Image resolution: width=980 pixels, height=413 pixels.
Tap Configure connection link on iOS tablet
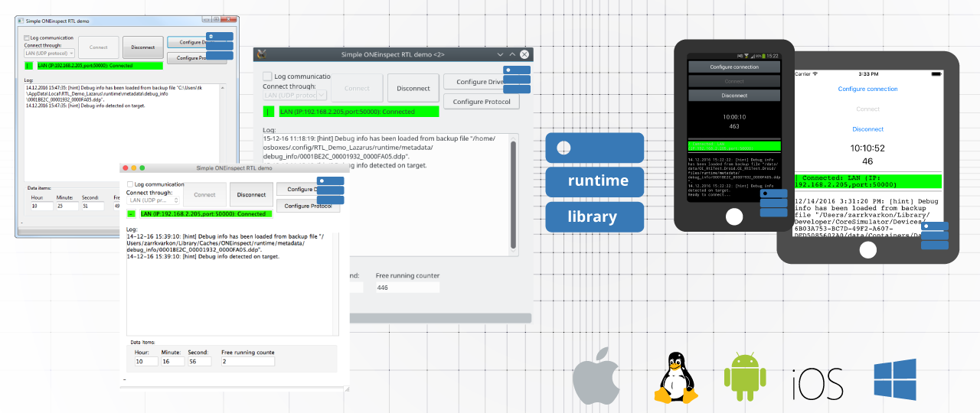tap(868, 89)
